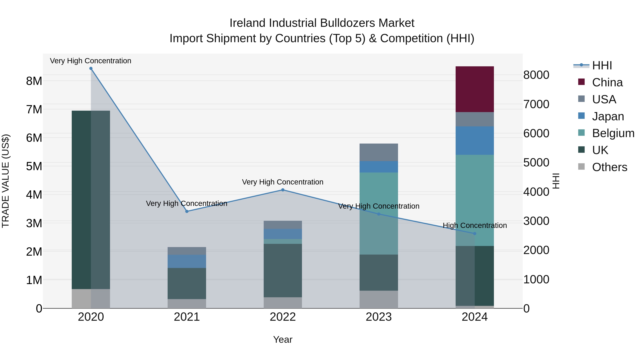Image resolution: width=644 pixels, height=362 pixels.
Task: Select the UK segment of the 2020 bar
Action: click(x=91, y=200)
